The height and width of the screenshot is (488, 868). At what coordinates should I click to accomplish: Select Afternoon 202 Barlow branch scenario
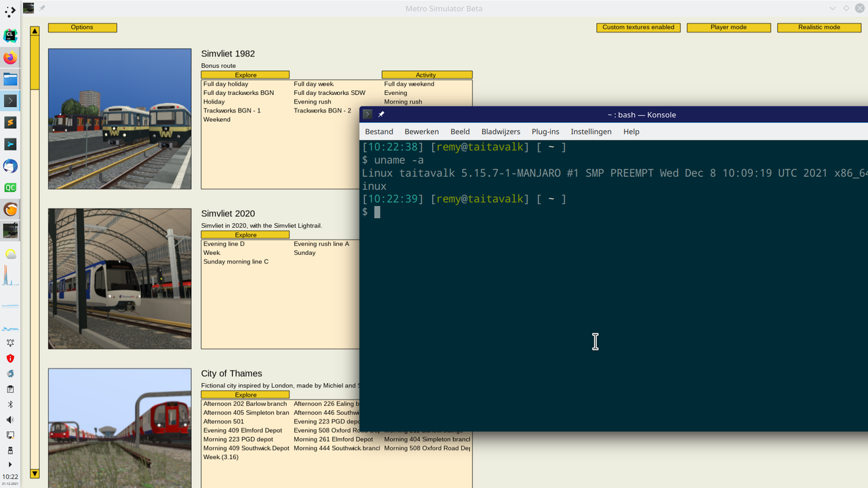tap(245, 404)
